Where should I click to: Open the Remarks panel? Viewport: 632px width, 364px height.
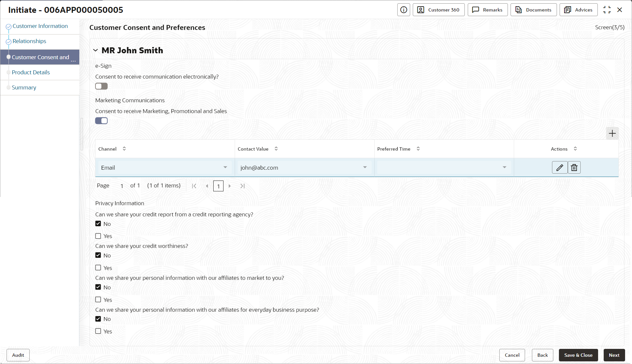[487, 10]
